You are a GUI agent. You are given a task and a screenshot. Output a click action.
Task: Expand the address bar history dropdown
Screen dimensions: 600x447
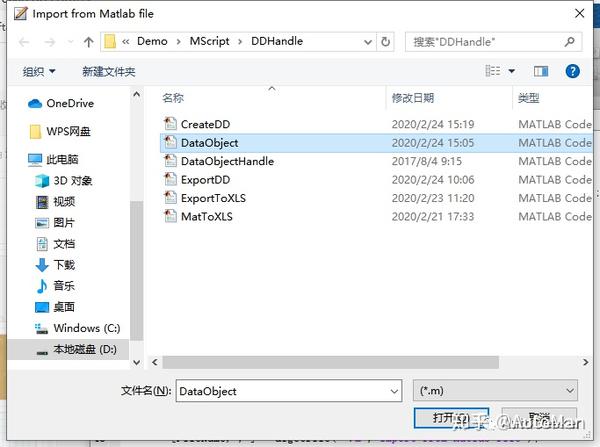tap(368, 42)
